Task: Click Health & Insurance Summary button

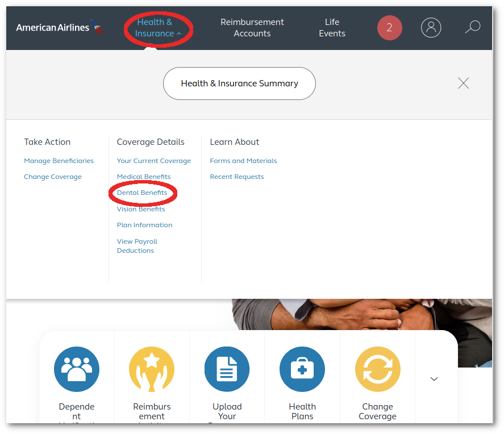Action: click(x=239, y=84)
